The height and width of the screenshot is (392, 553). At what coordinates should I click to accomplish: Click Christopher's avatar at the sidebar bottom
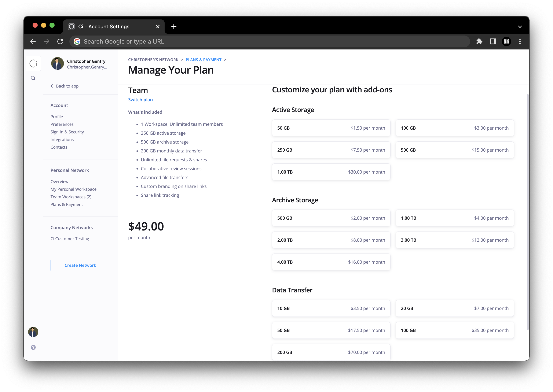pos(33,332)
